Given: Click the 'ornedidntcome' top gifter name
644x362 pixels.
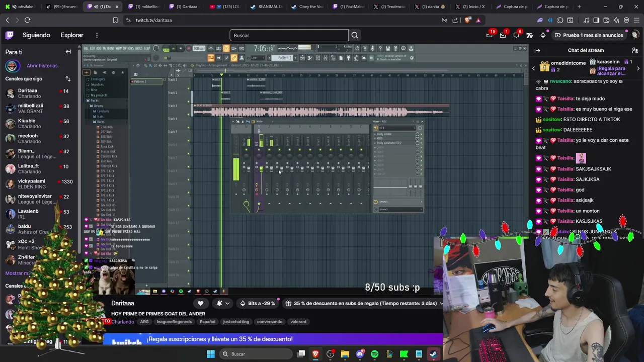Looking at the screenshot, I should 569,63.
